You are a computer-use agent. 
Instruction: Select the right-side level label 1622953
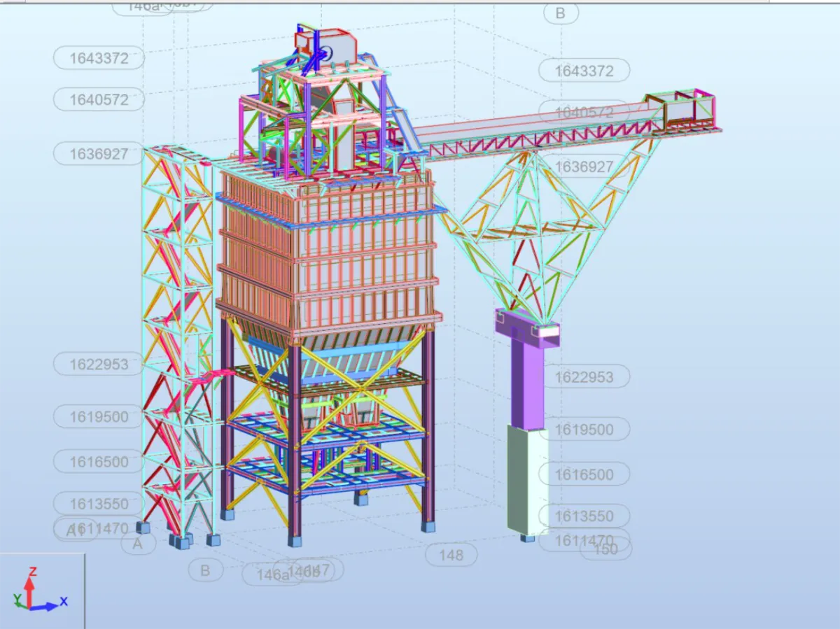coord(584,378)
